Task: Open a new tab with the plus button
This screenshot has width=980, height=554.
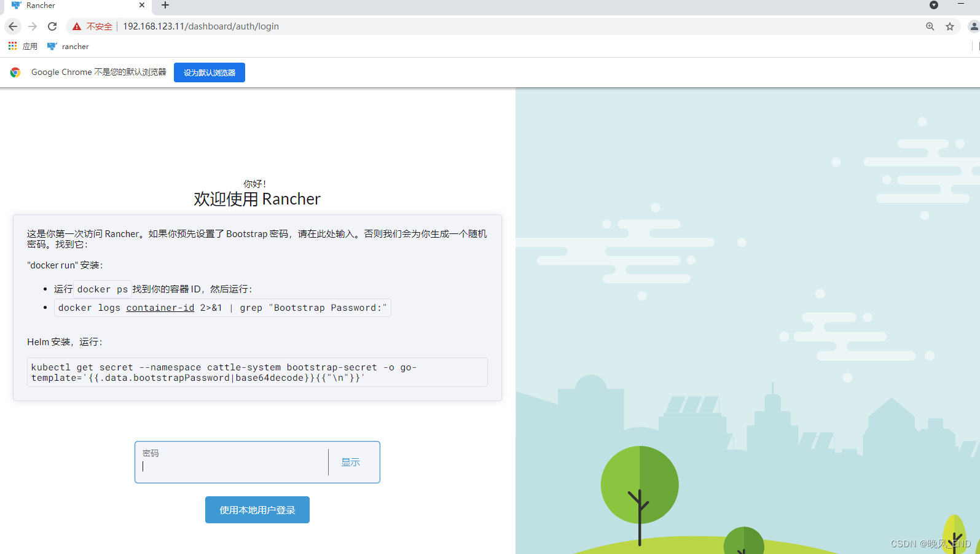Action: (165, 5)
